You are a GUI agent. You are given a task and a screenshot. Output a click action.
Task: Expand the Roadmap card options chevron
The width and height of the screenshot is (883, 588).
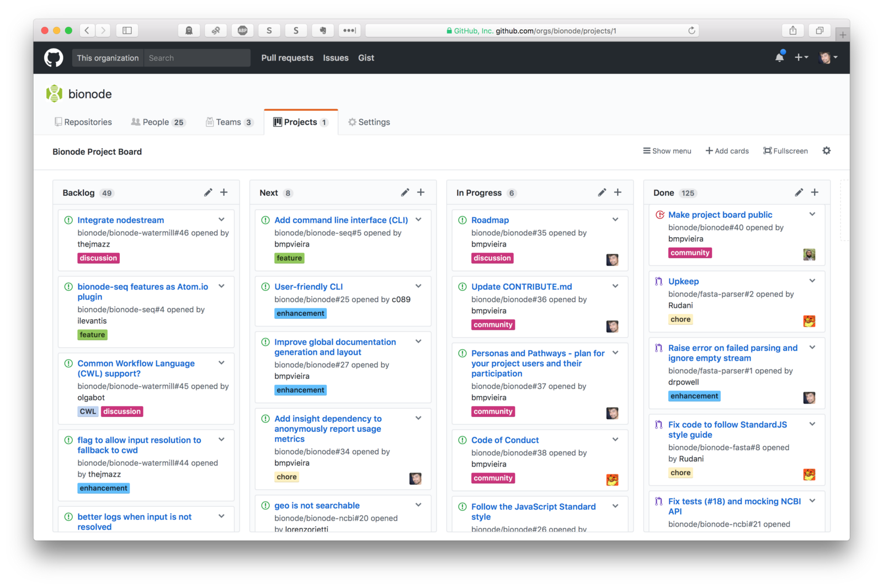coord(615,219)
